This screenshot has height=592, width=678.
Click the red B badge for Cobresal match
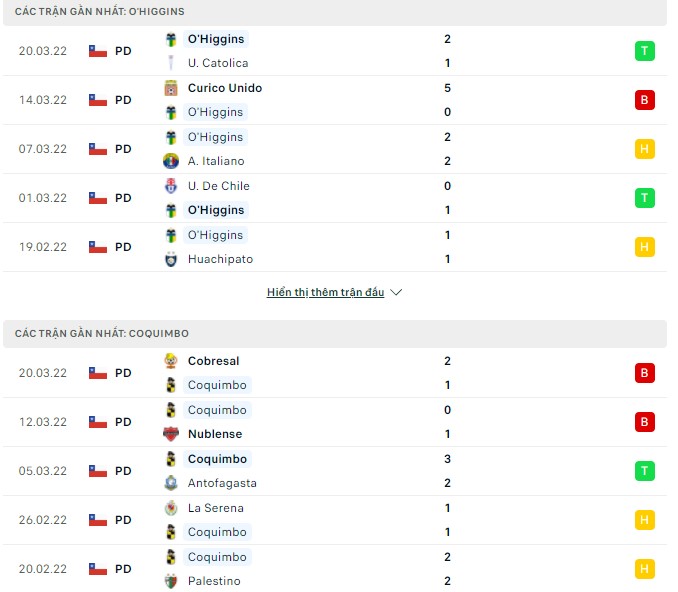click(x=644, y=373)
